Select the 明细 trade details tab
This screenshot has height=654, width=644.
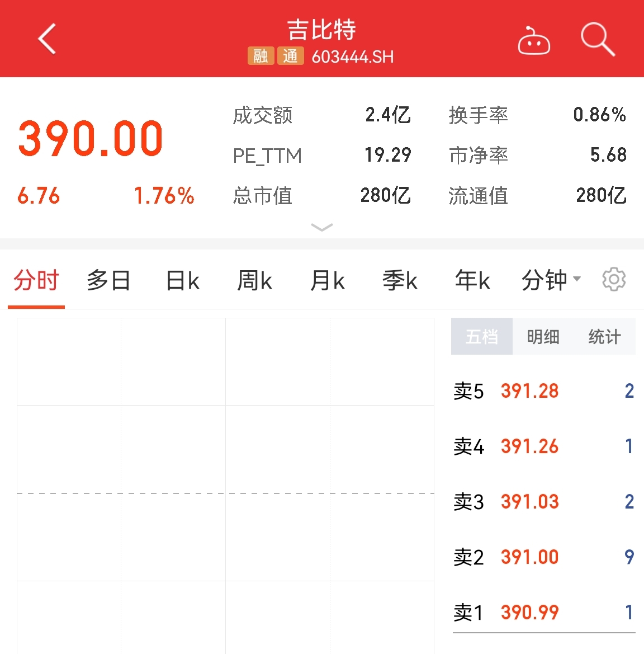point(543,336)
